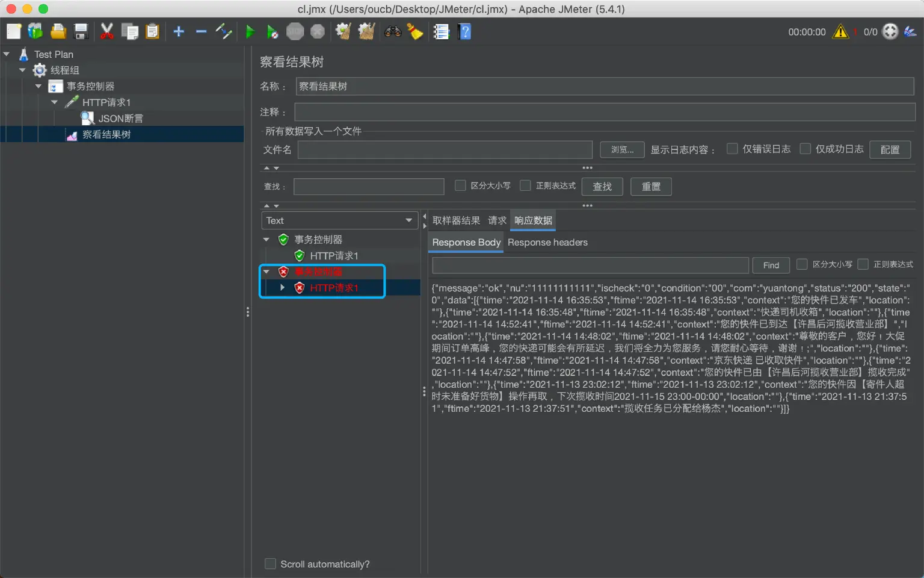Click the Help question mark icon
The height and width of the screenshot is (578, 924).
464,31
